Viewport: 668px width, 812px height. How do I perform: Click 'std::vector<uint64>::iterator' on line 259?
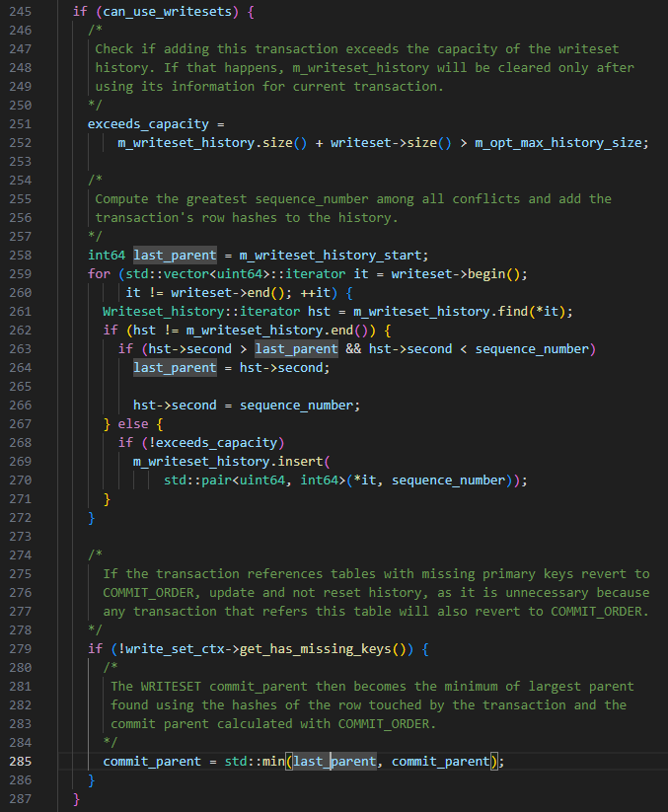pos(235,274)
